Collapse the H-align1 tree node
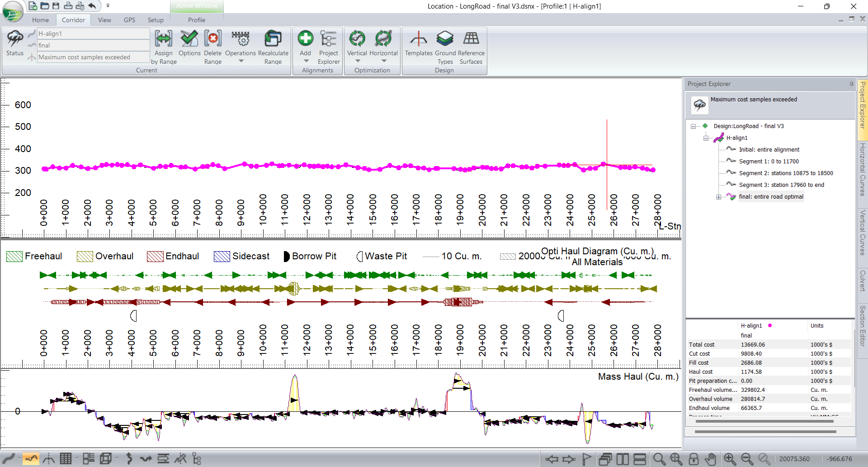Viewport: 868px width, 467px height. pyautogui.click(x=706, y=138)
